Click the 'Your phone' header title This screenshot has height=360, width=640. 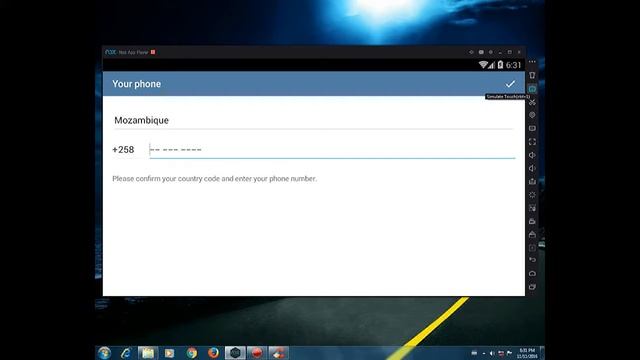(x=137, y=84)
